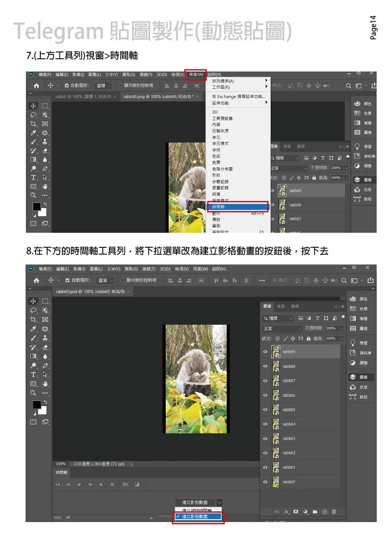Click the fx layer style icon
The height and width of the screenshot is (554, 392).
(287, 512)
